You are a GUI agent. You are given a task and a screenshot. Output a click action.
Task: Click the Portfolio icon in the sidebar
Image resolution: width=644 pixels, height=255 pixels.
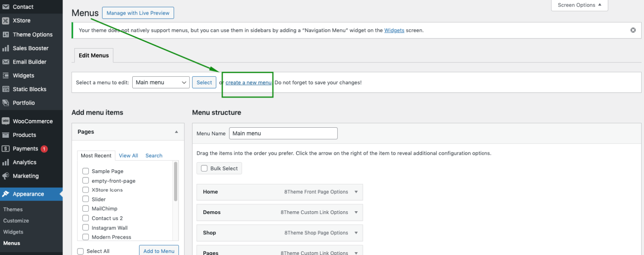[6, 103]
